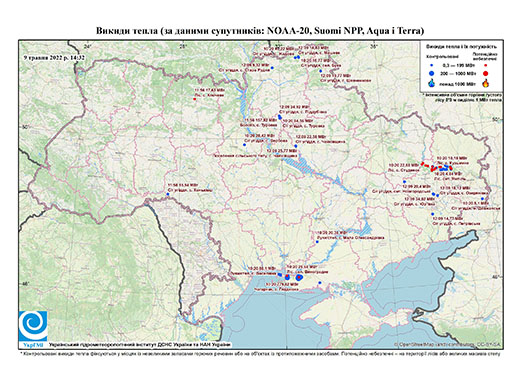
Task: Click the legend heading text
Action: coord(461,47)
